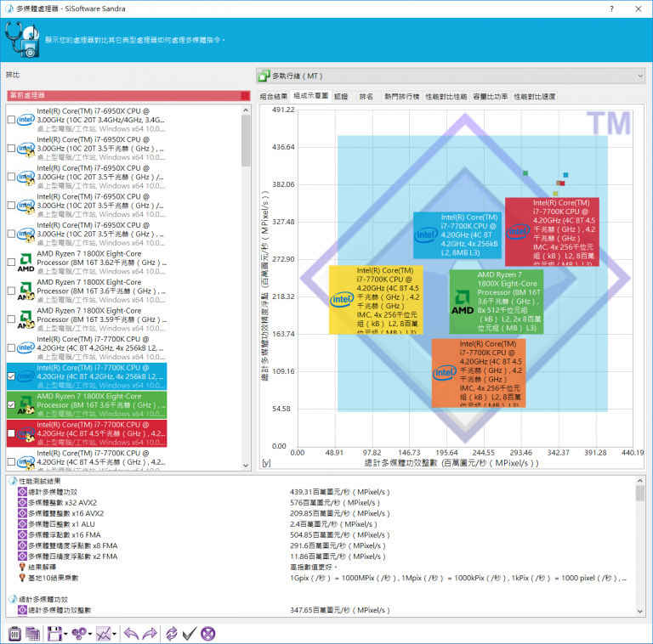The height and width of the screenshot is (644, 653).
Task: Click the red i7-7700K box in chart
Action: click(x=552, y=232)
